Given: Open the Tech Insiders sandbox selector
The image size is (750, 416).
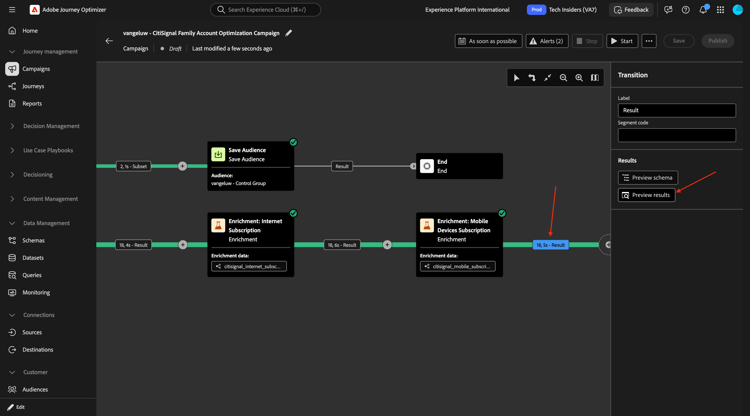Looking at the screenshot, I should (562, 10).
